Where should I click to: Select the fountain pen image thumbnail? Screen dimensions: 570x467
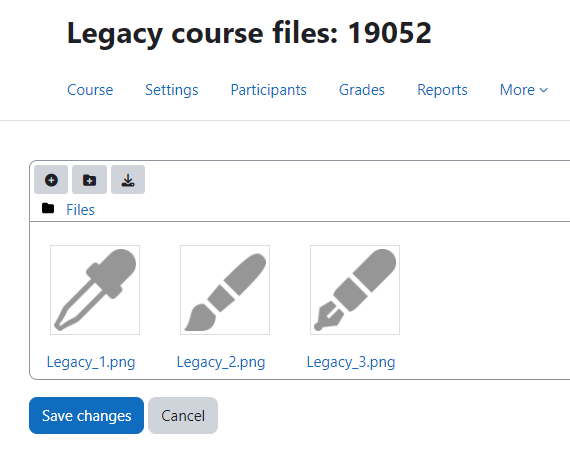[x=355, y=290]
